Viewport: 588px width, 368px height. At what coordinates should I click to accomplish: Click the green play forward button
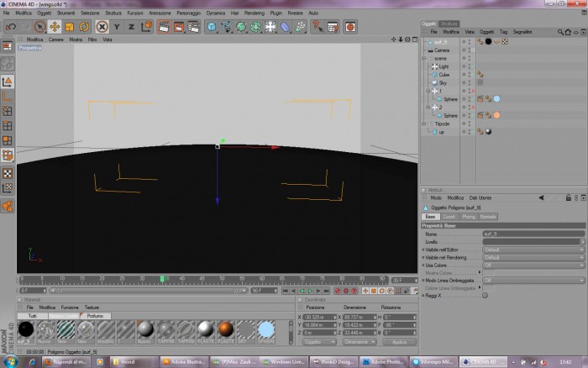tap(310, 291)
